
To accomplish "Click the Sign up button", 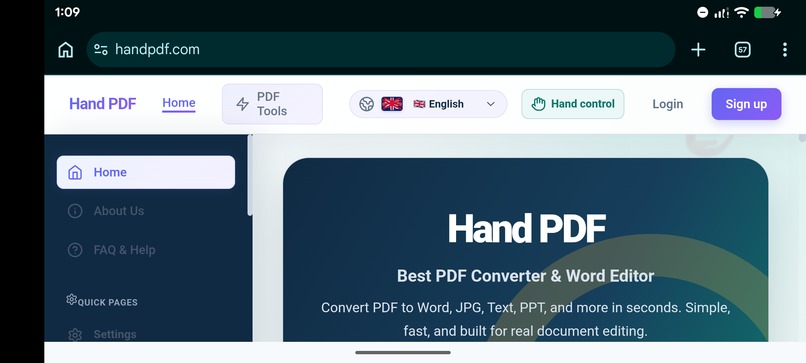I will pos(746,104).
